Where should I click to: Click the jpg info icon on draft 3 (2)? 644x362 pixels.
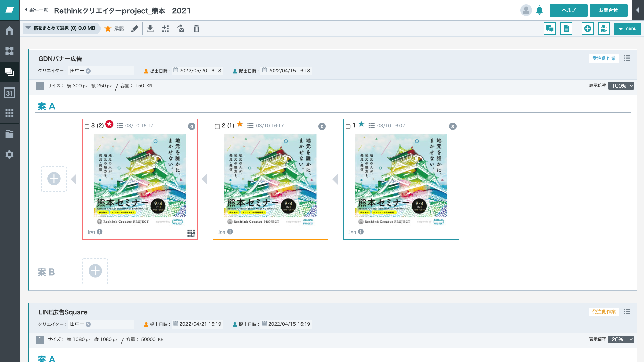pos(100,232)
